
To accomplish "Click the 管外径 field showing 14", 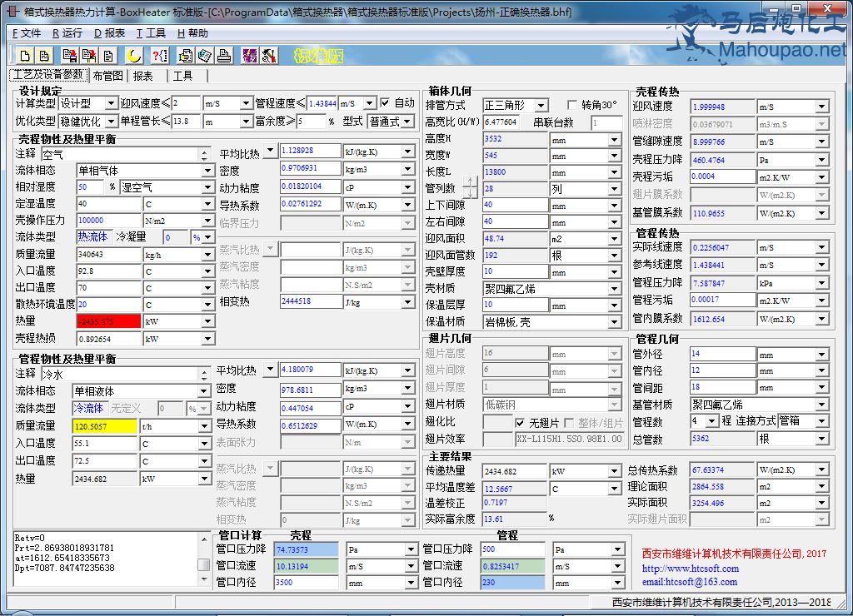I will pyautogui.click(x=722, y=354).
